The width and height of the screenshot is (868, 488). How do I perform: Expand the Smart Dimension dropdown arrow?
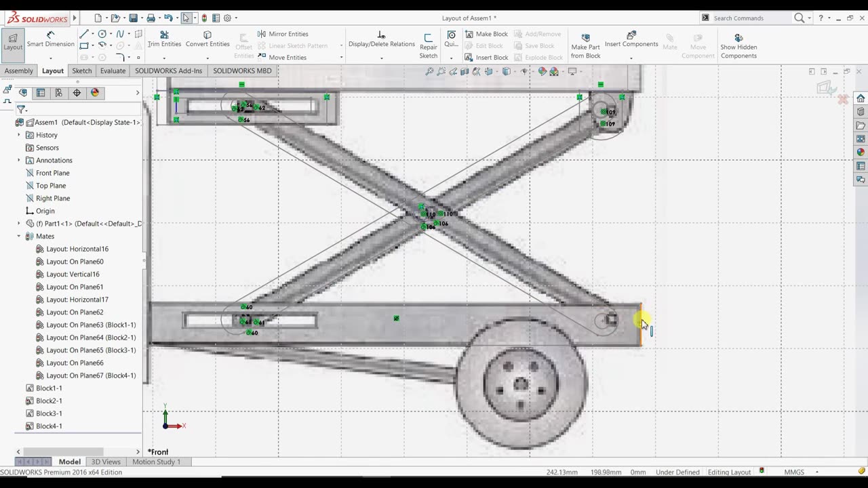pos(50,58)
